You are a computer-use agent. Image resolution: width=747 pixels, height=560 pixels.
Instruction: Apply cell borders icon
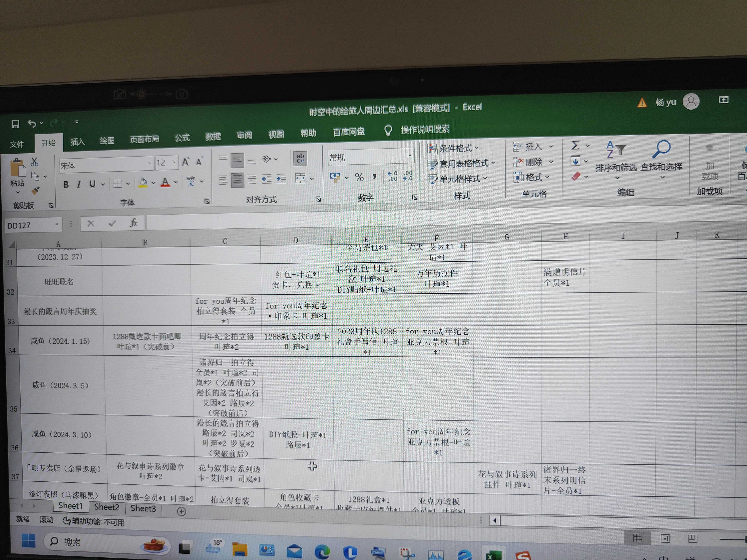[x=117, y=183]
